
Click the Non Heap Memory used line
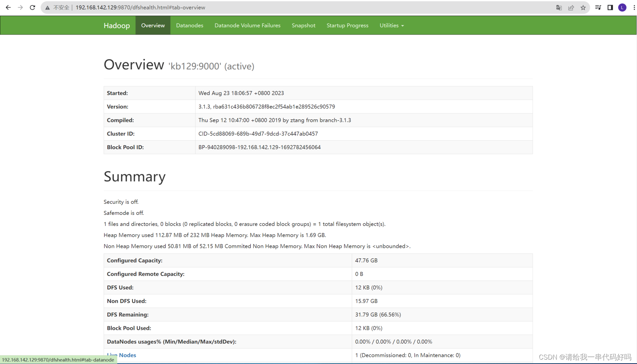pyautogui.click(x=257, y=246)
